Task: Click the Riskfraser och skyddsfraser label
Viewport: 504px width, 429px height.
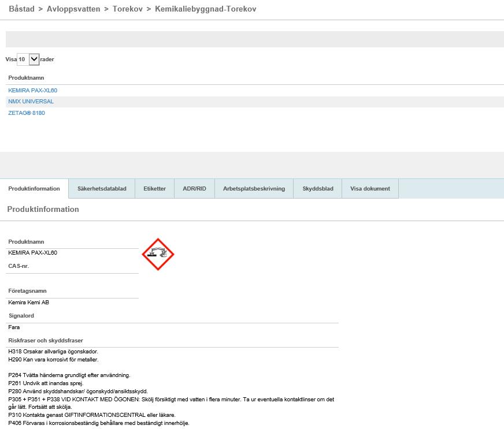Action: (x=46, y=341)
